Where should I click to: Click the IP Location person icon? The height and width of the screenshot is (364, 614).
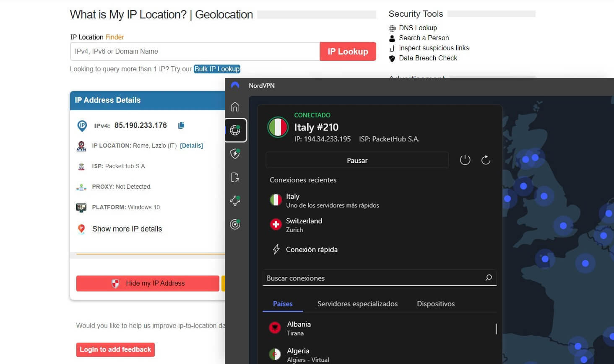(81, 146)
